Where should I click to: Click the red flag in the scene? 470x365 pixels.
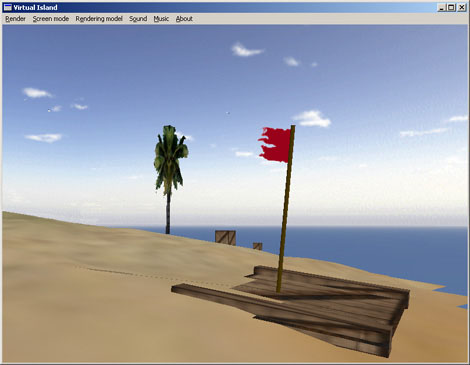[275, 145]
